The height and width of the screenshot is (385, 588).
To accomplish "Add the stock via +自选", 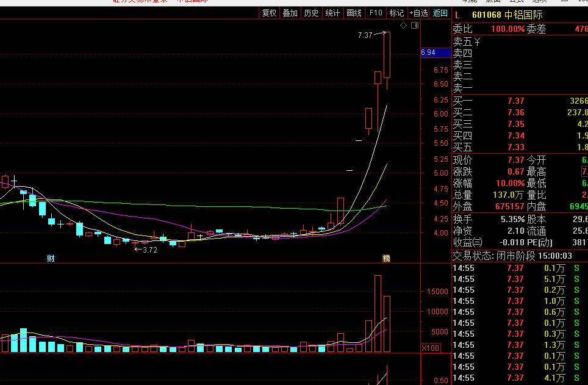I will [418, 13].
